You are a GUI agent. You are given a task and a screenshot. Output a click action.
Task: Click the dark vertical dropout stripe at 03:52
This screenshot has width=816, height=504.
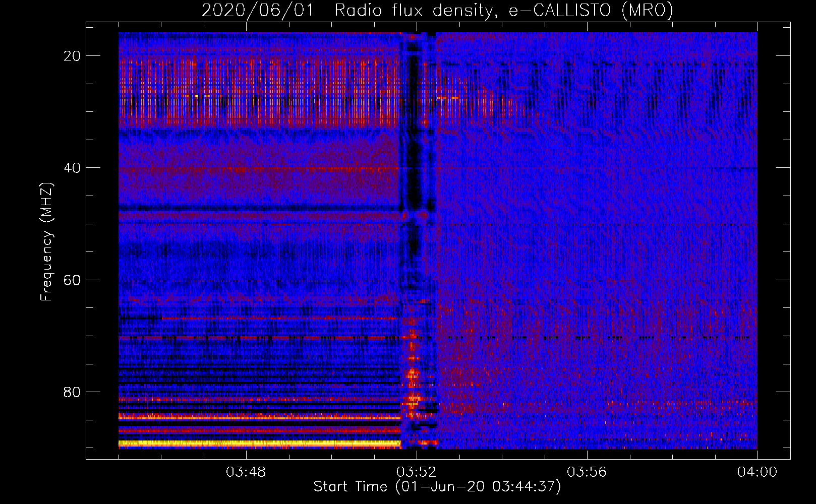(x=414, y=151)
